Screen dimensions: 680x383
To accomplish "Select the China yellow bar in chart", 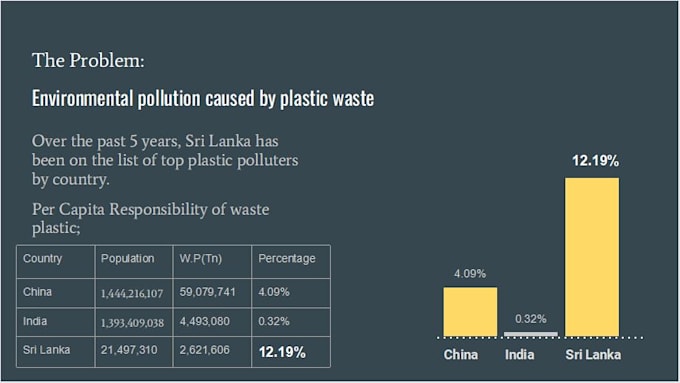I will [x=470, y=312].
